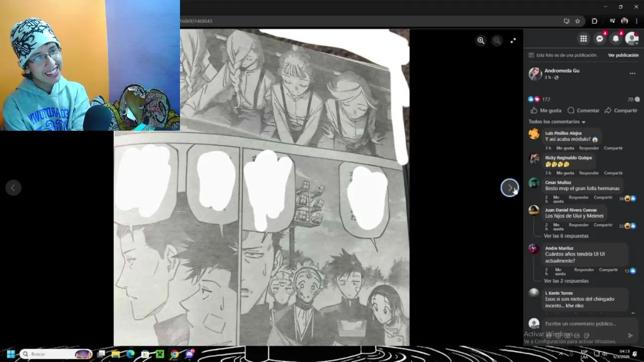The height and width of the screenshot is (362, 644).
Task: Expand Ver las 6 respuestas
Action: click(566, 236)
